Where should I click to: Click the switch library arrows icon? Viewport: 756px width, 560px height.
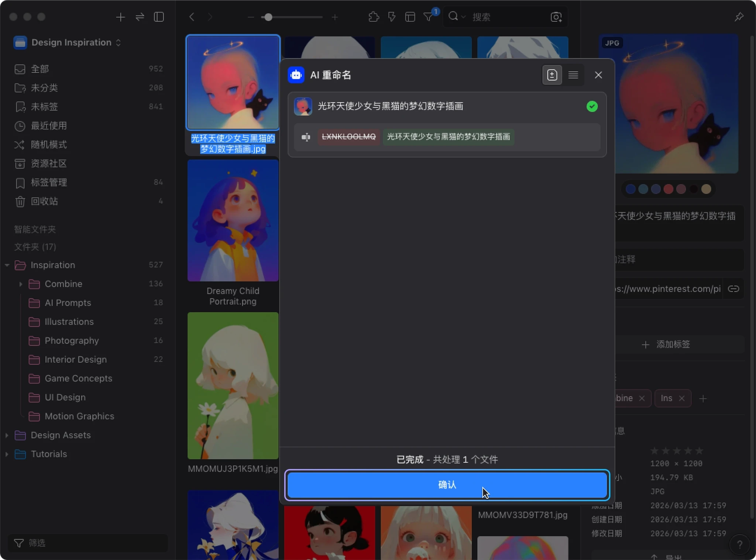coord(140,17)
